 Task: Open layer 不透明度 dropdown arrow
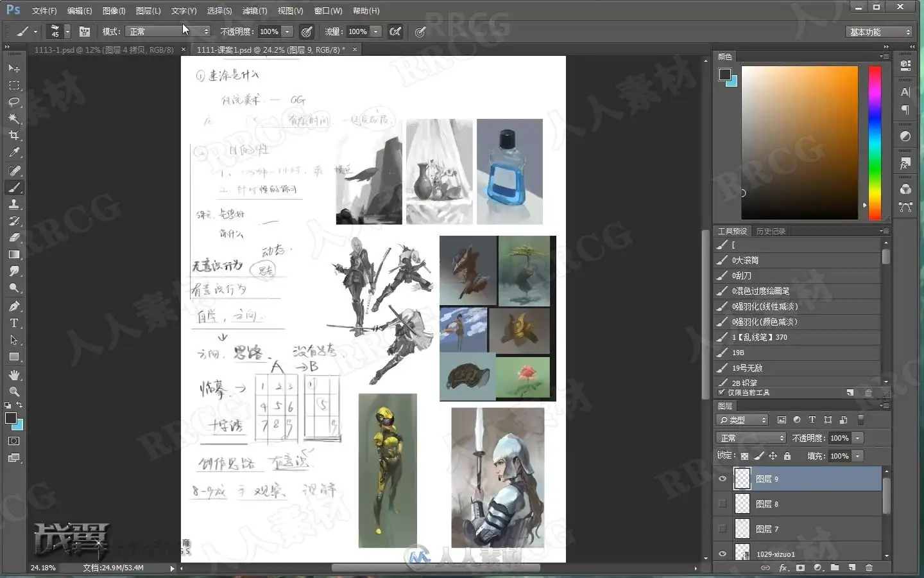coord(858,438)
